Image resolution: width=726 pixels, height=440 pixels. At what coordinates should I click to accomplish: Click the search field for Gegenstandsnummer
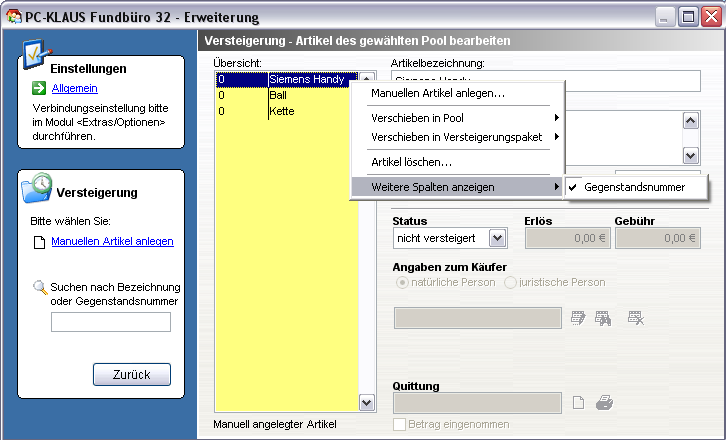[x=111, y=322]
